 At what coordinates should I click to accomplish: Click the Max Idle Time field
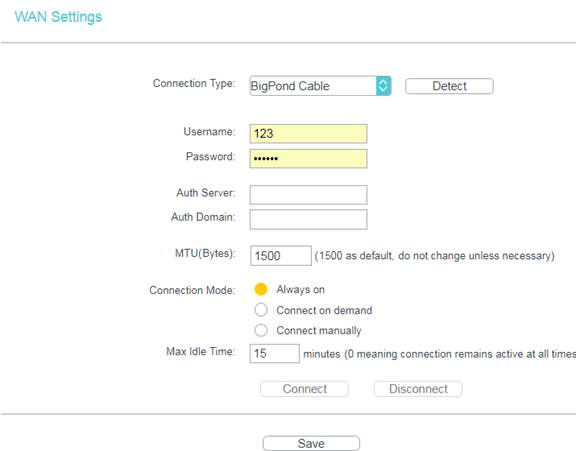coord(274,353)
